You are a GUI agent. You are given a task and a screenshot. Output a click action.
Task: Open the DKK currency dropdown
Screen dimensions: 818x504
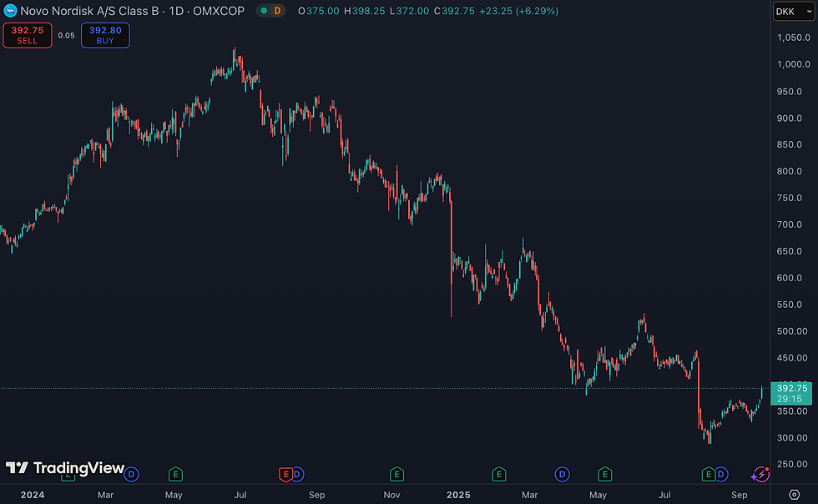pyautogui.click(x=794, y=12)
